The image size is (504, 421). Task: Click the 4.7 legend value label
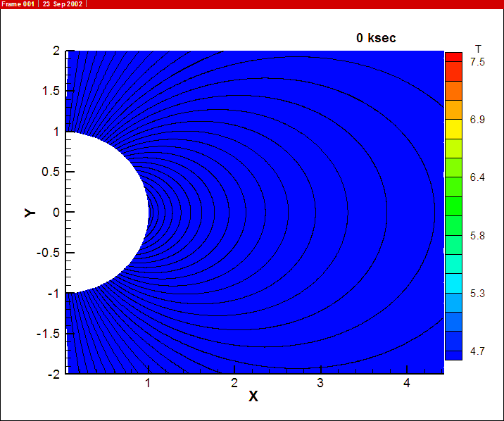tap(477, 351)
